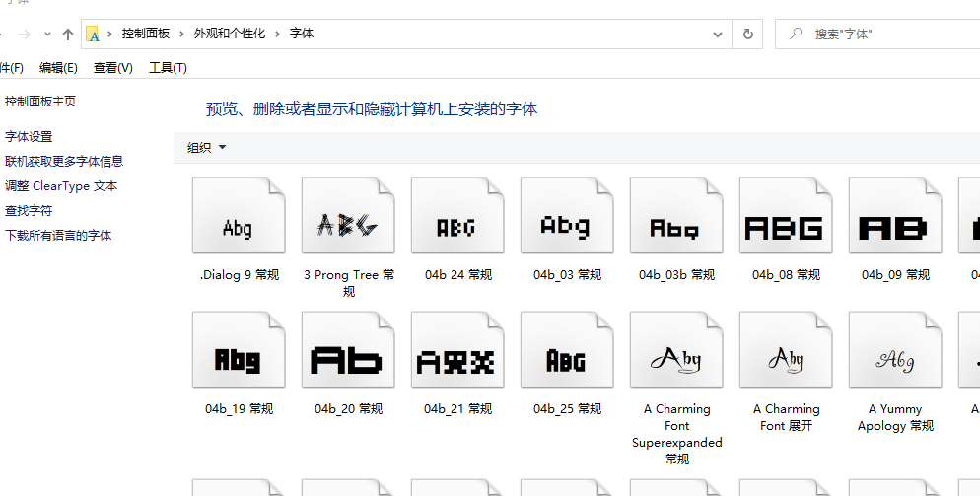Click the Forward navigation arrow
The image size is (980, 496).
tap(25, 35)
